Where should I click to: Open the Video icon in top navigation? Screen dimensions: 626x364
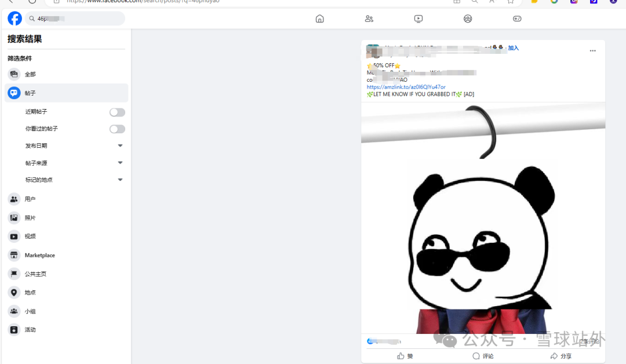pyautogui.click(x=418, y=19)
